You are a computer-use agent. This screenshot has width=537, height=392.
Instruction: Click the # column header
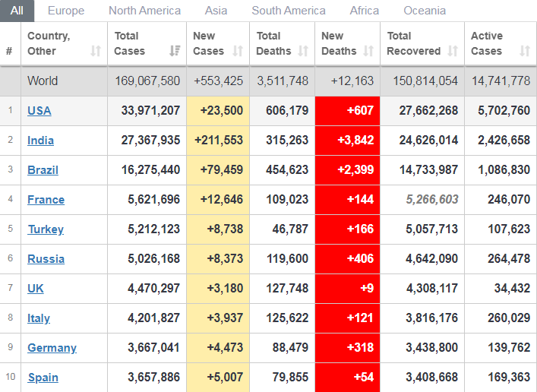9,51
